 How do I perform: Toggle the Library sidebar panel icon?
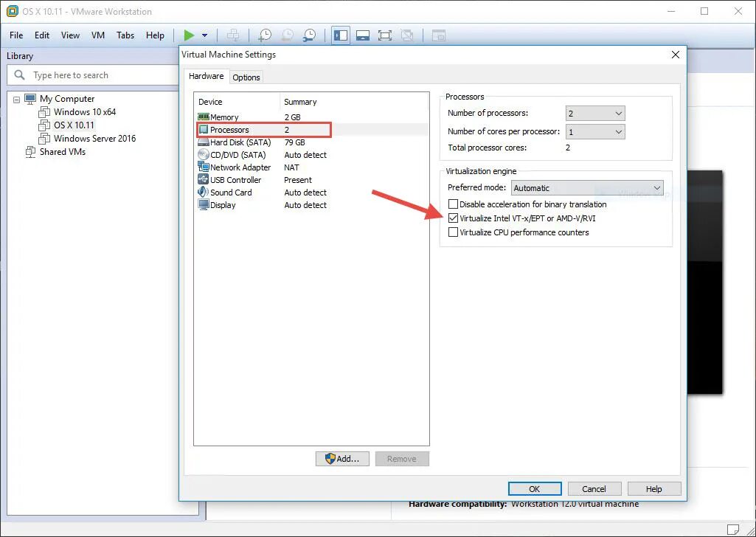coord(340,35)
